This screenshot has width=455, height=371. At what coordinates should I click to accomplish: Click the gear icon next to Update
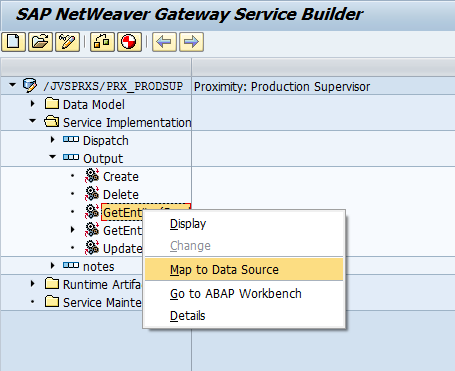pyautogui.click(x=92, y=248)
